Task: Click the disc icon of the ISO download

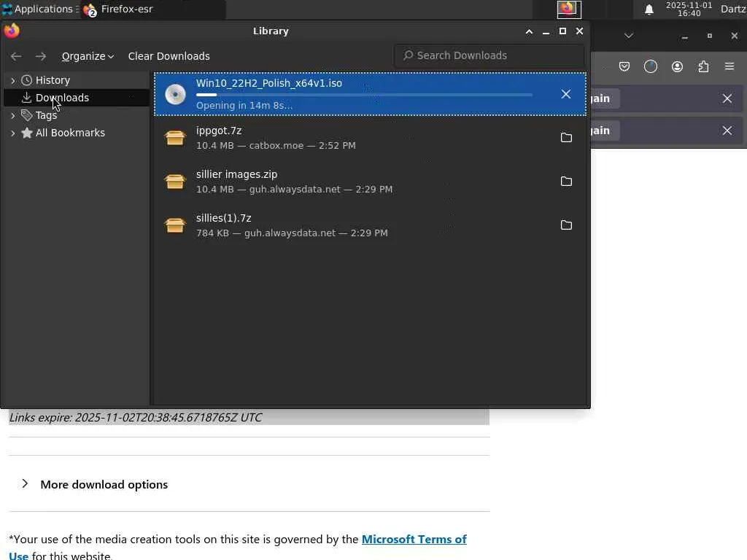Action: 175,94
